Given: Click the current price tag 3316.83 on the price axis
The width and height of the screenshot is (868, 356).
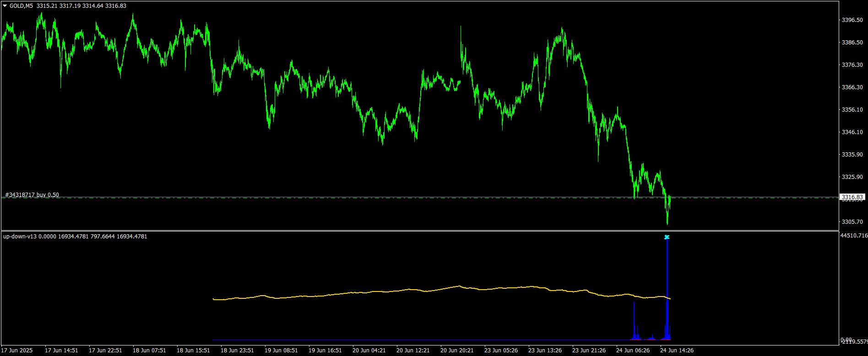Looking at the screenshot, I should (x=852, y=197).
